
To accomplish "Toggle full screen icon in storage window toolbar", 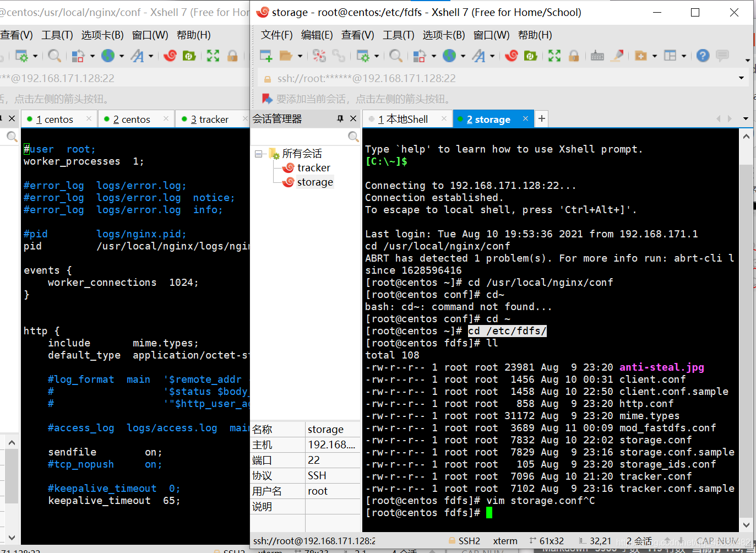I will point(554,56).
